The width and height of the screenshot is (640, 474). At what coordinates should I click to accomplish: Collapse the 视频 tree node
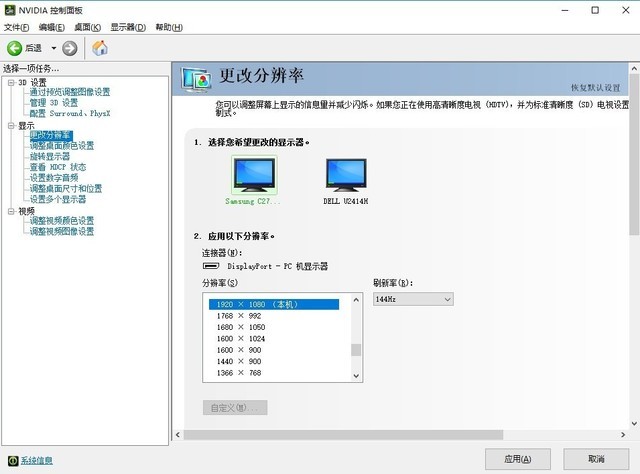(x=11, y=211)
